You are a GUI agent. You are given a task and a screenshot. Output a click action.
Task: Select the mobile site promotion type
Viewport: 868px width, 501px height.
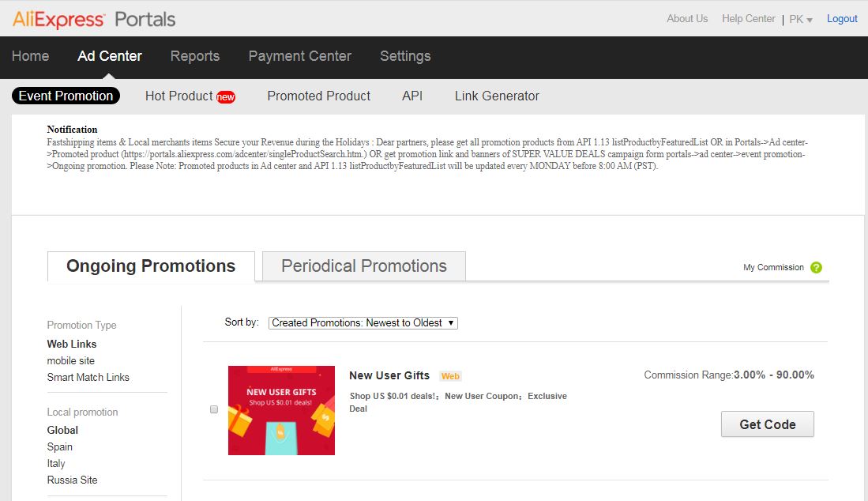71,360
